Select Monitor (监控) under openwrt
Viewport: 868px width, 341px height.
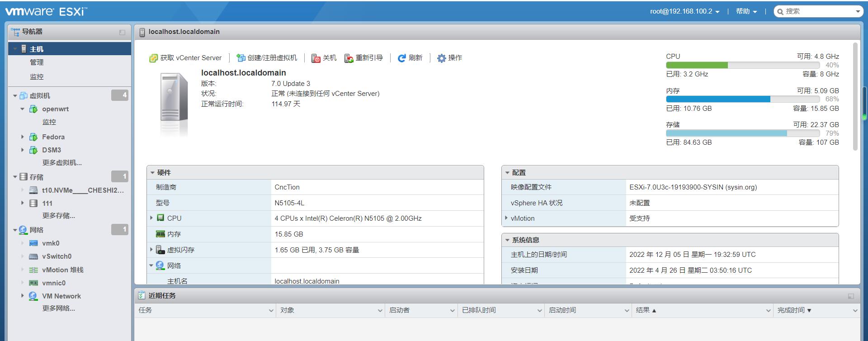tap(49, 122)
